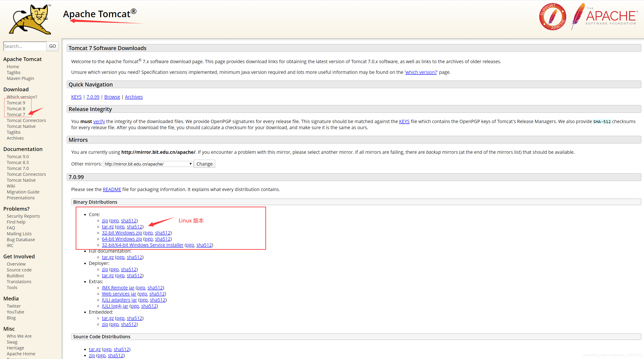Download Core zip distribution
Image resolution: width=644 pixels, height=359 pixels.
[x=105, y=220]
